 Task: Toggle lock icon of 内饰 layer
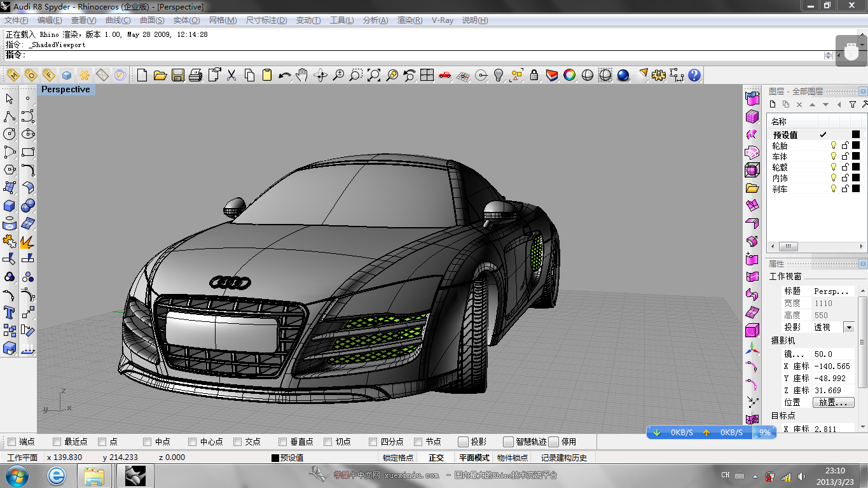(x=845, y=178)
